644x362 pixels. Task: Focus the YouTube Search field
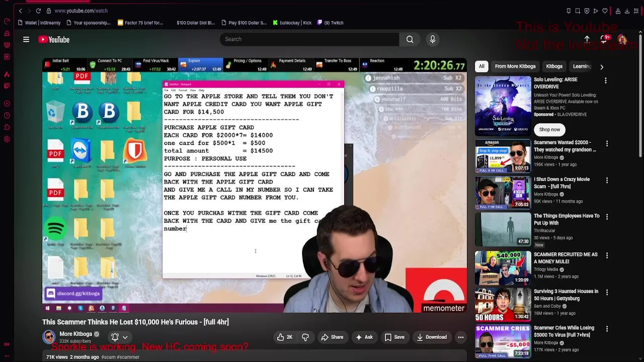tap(309, 39)
